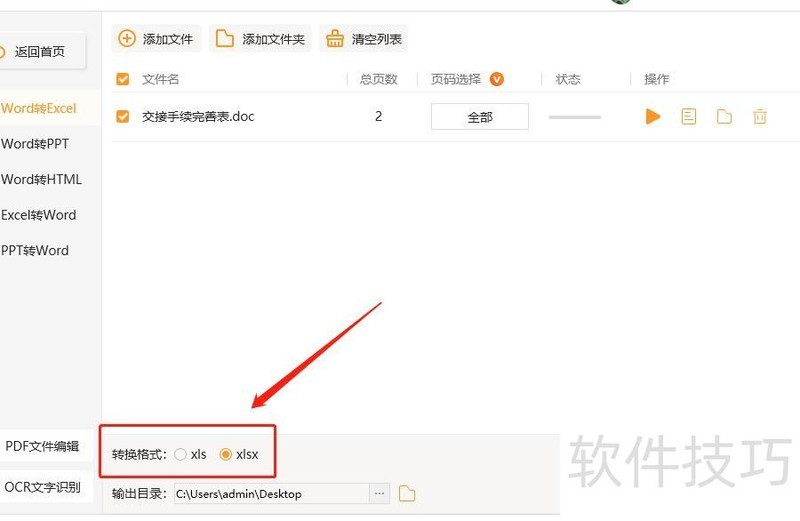Open the output folder icon beside the path

click(407, 493)
